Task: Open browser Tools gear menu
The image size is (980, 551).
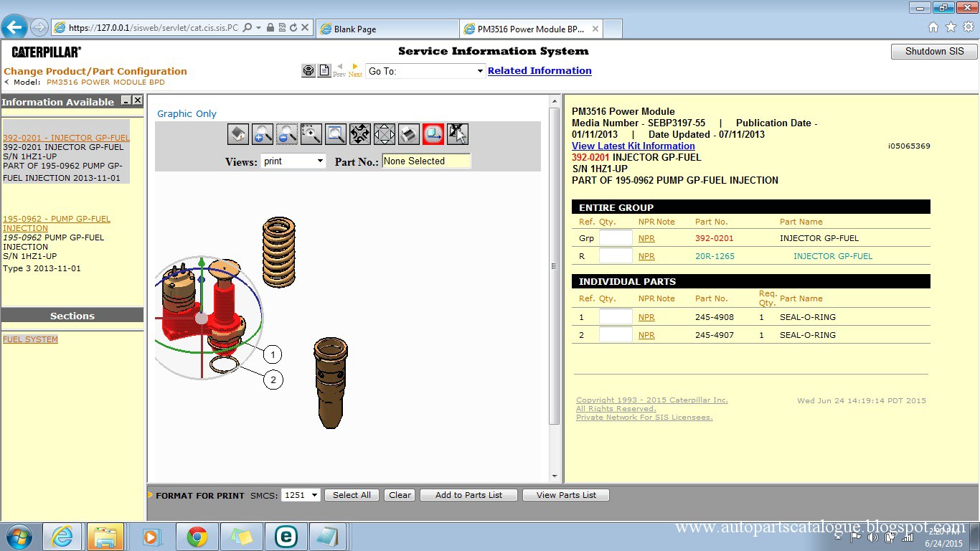Action: [968, 27]
